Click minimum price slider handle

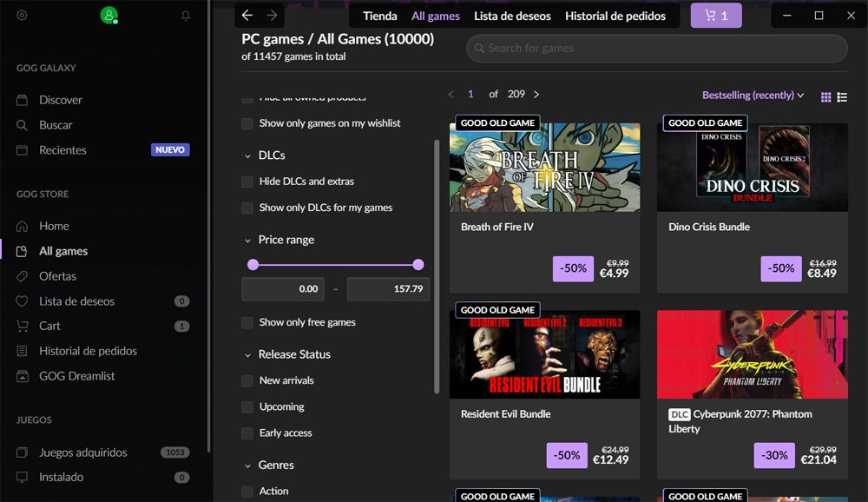pyautogui.click(x=253, y=265)
